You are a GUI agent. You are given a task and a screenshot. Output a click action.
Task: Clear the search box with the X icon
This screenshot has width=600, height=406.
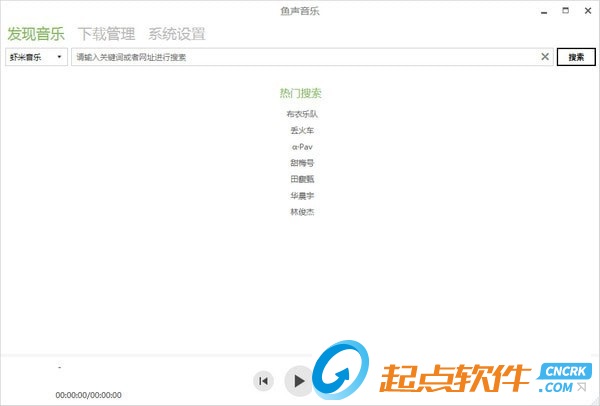tap(545, 57)
